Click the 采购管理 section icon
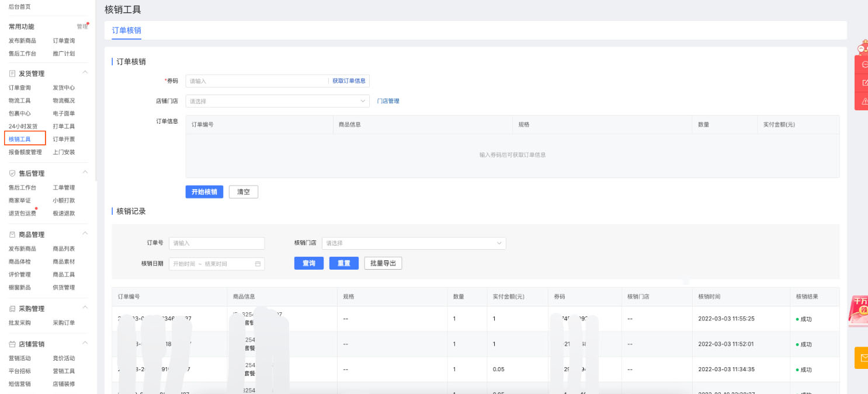 tap(12, 309)
